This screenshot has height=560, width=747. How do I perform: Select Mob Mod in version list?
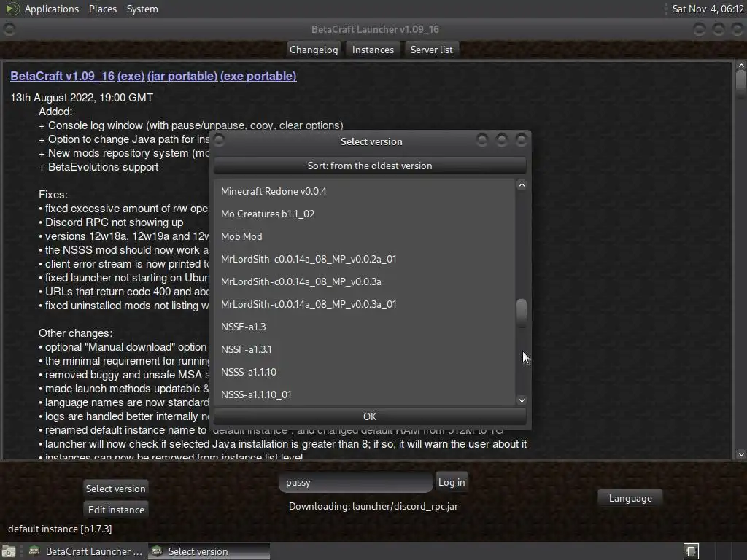pos(365,237)
